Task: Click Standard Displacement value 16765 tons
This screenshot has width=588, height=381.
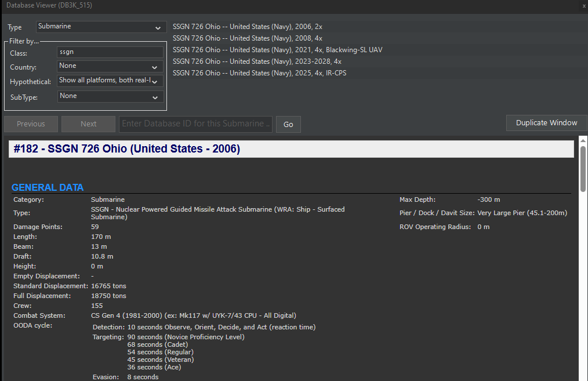Action: [109, 286]
